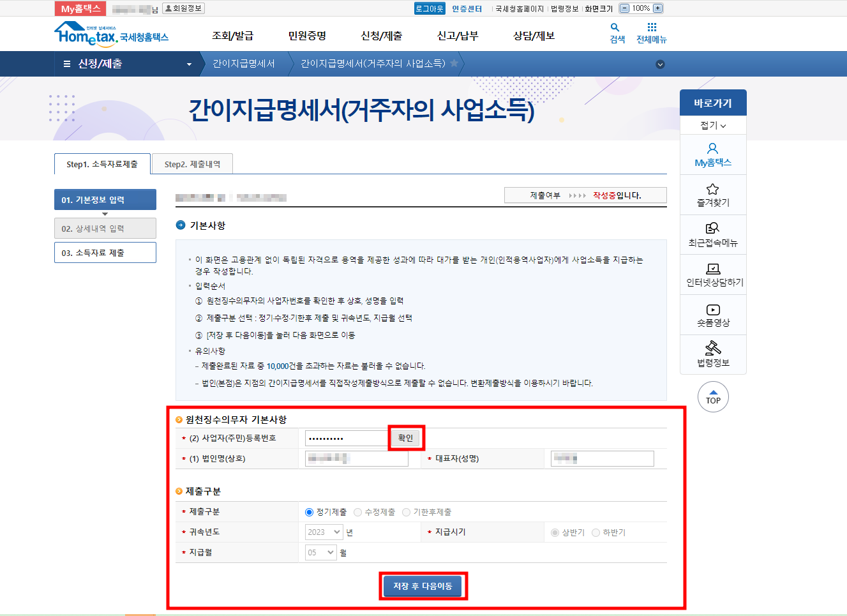Collapse the 바로가기 panel with 접기
Image resolution: width=847 pixels, height=616 pixels.
point(713,125)
